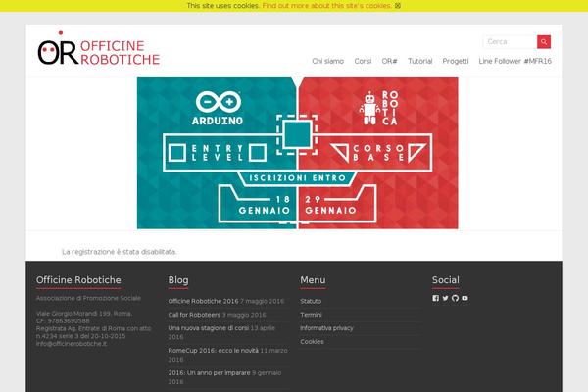The width and height of the screenshot is (588, 392).
Task: Open the Corsi menu item
Action: coord(363,61)
